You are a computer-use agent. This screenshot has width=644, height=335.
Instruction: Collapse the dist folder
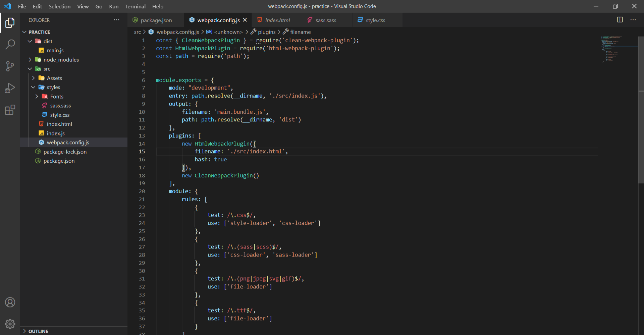pos(74,41)
